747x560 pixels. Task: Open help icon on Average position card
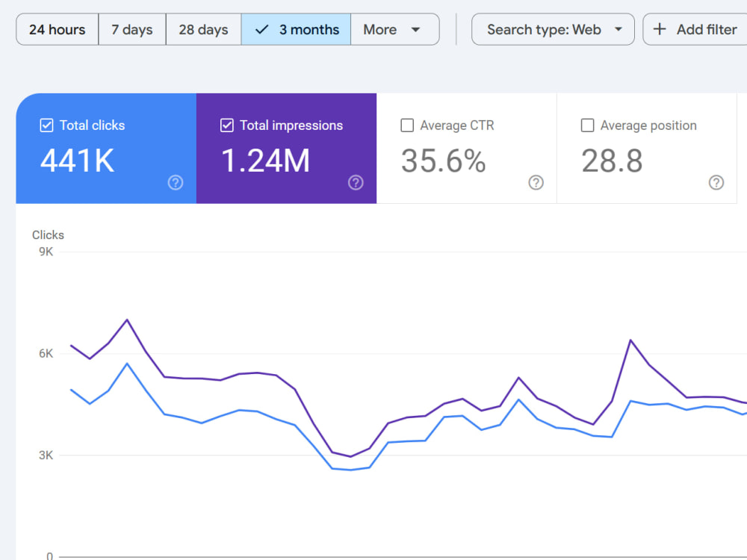point(716,182)
